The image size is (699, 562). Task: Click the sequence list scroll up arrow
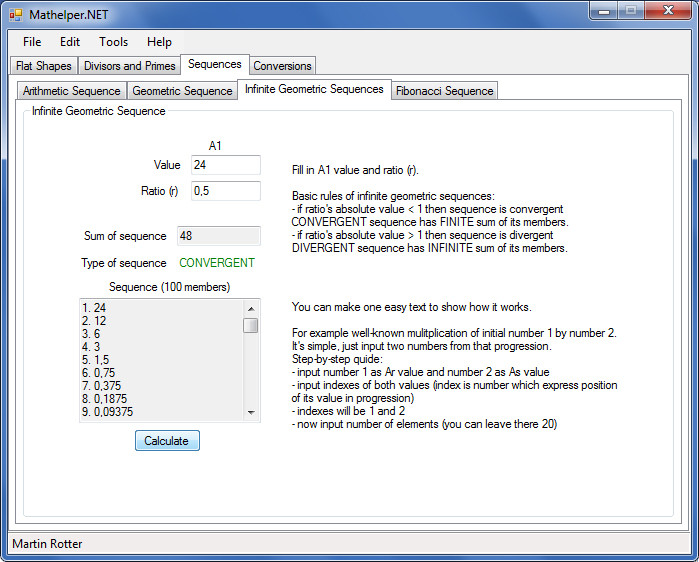click(x=251, y=308)
